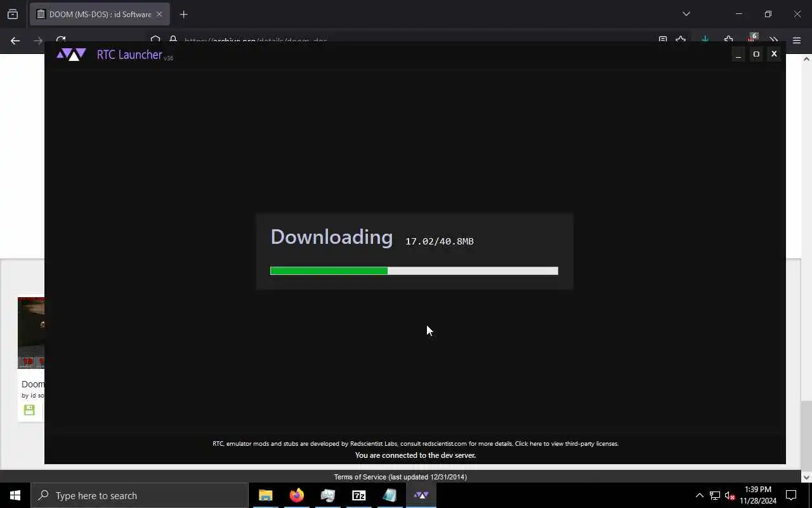Expand the Firefox toolbar overflow chevrons
The height and width of the screenshot is (508, 812).
[773, 40]
